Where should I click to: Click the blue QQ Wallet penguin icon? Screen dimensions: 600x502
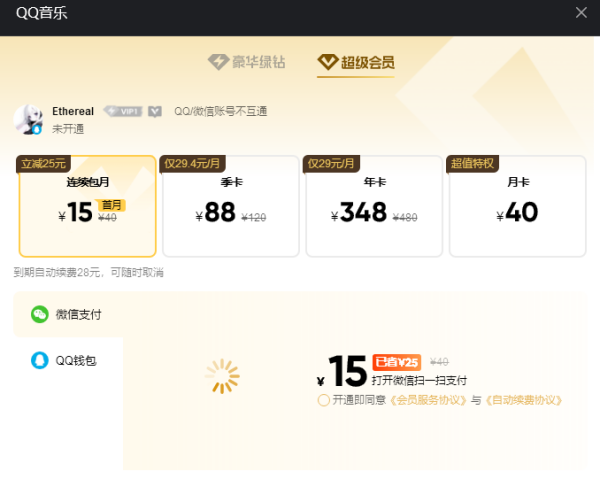(39, 360)
